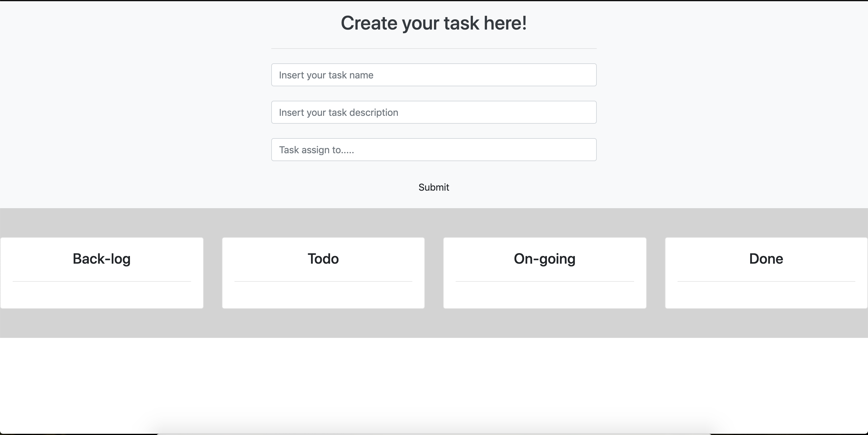The width and height of the screenshot is (868, 435).
Task: Select the task name input field
Action: (434, 74)
